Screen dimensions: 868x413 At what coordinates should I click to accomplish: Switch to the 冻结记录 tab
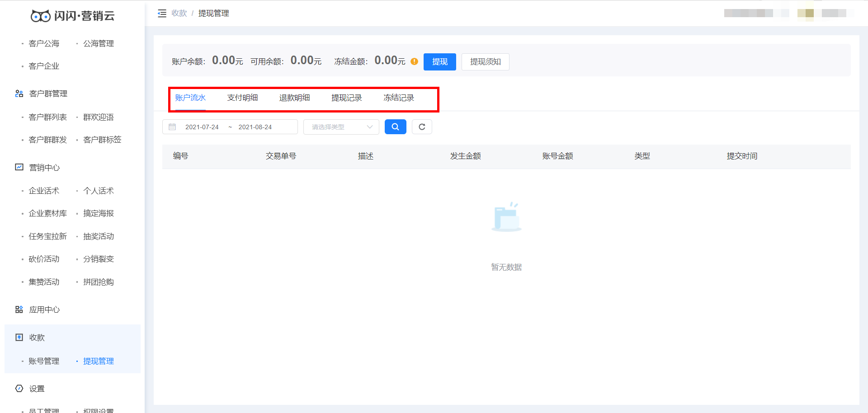coord(399,98)
